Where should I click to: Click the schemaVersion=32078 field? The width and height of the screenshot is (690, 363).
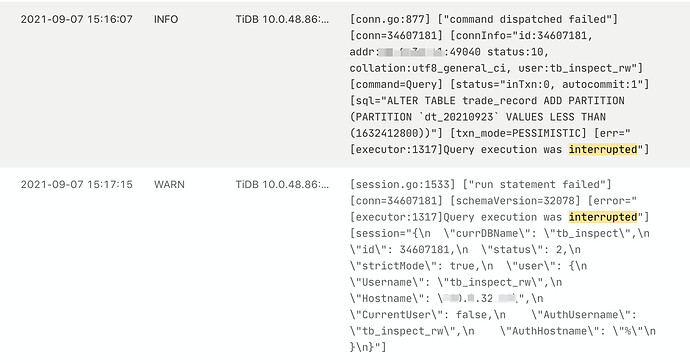515,201
